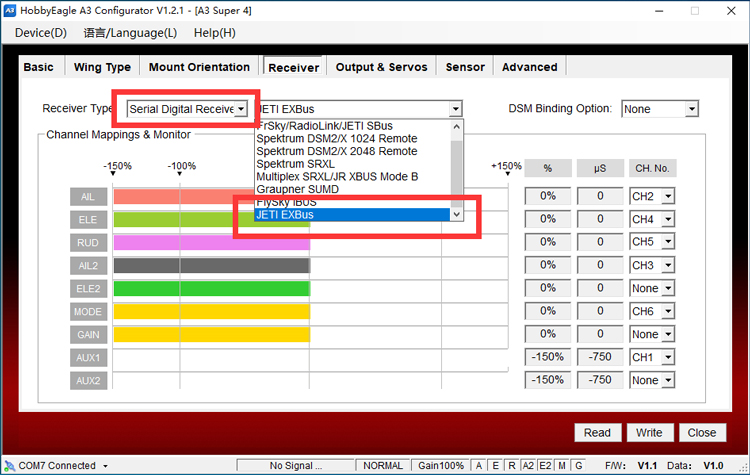Click the A3 app icon in title bar

[10, 9]
